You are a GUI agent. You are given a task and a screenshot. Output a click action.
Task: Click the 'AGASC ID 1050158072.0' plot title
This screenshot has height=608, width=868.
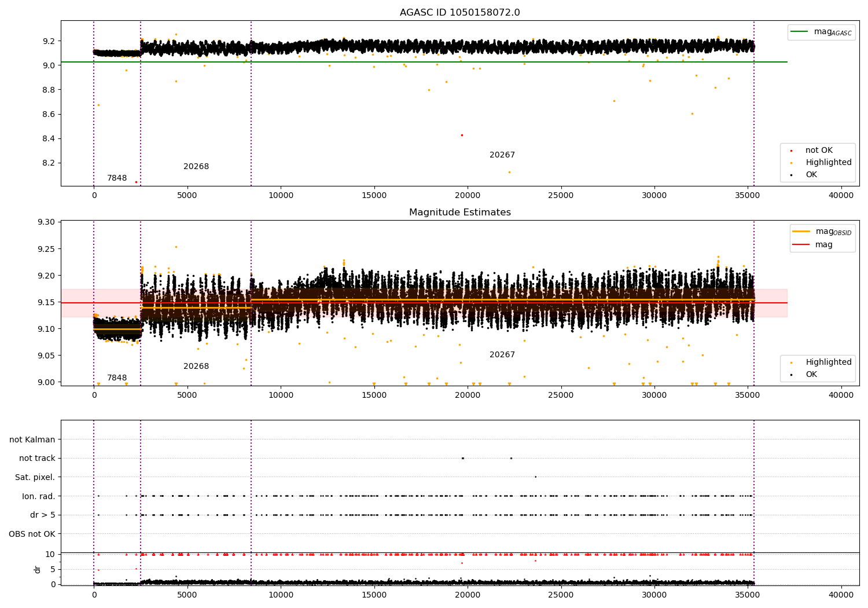click(459, 13)
